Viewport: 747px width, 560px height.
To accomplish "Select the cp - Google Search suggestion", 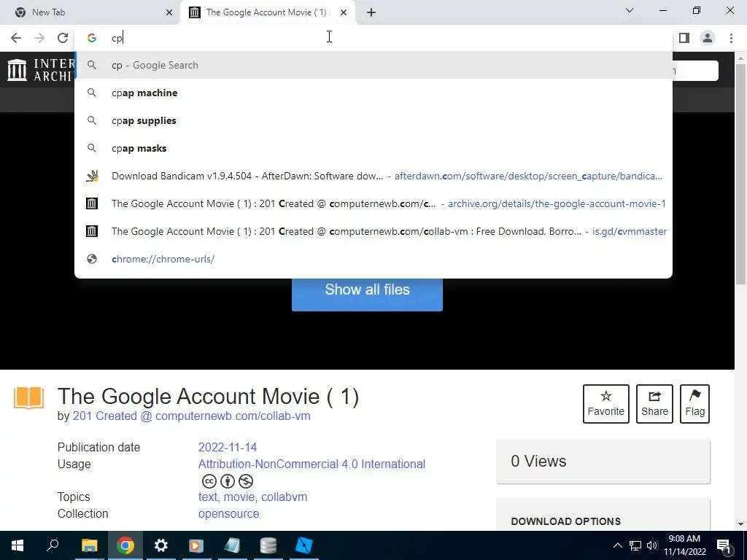I will tap(373, 65).
